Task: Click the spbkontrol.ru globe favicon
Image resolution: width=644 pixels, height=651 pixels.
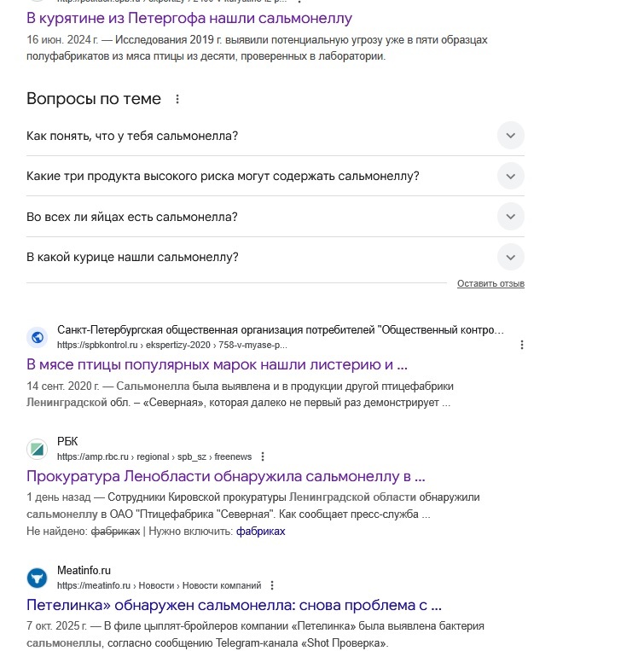Action: click(x=37, y=337)
